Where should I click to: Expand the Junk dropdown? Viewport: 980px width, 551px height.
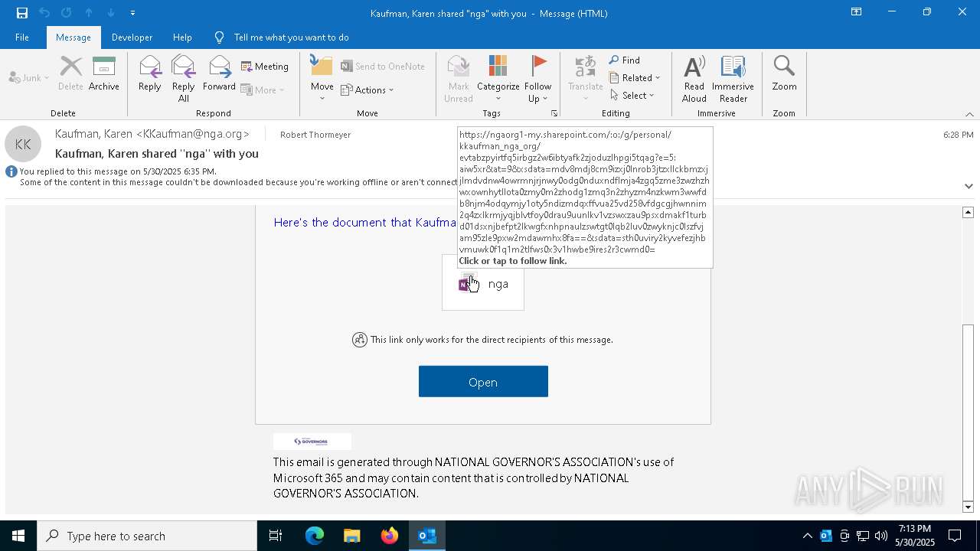tap(29, 77)
